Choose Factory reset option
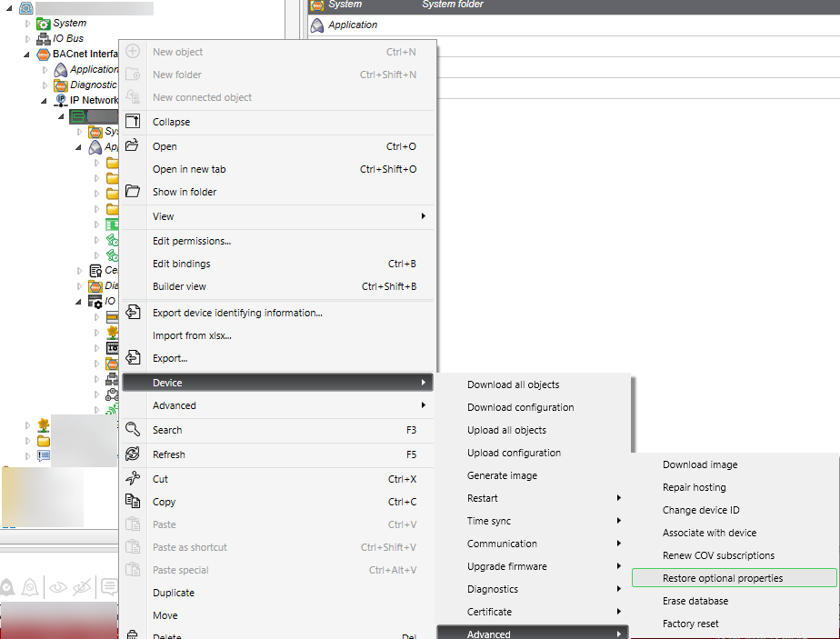This screenshot has width=840, height=639. 734,624
